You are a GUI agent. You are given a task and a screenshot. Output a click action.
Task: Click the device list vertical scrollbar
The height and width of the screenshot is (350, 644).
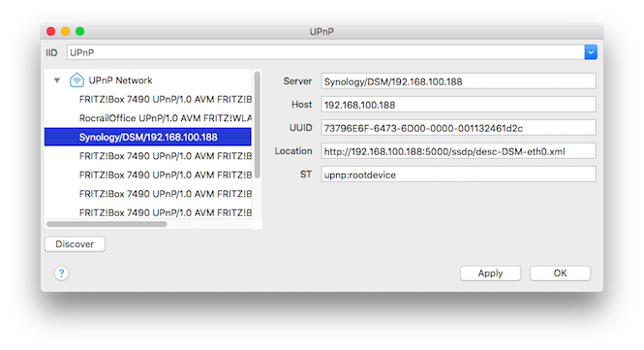tap(258, 125)
